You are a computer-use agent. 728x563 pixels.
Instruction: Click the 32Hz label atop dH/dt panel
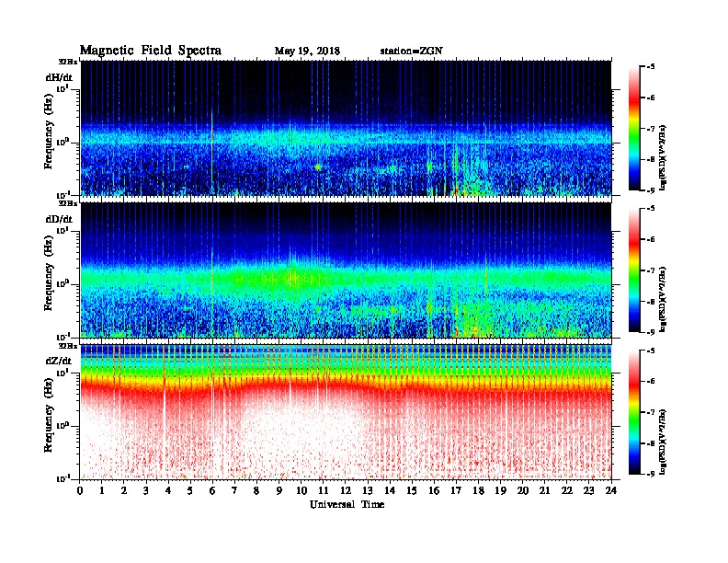pyautogui.click(x=68, y=61)
